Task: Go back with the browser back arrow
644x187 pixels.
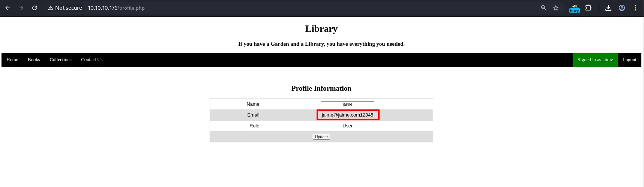Action: (x=8, y=8)
